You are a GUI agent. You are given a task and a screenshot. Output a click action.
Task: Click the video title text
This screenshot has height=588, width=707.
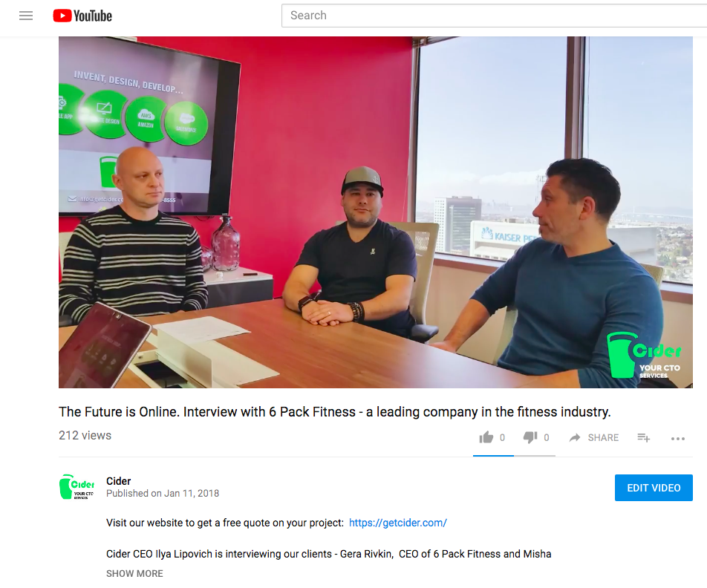click(334, 412)
